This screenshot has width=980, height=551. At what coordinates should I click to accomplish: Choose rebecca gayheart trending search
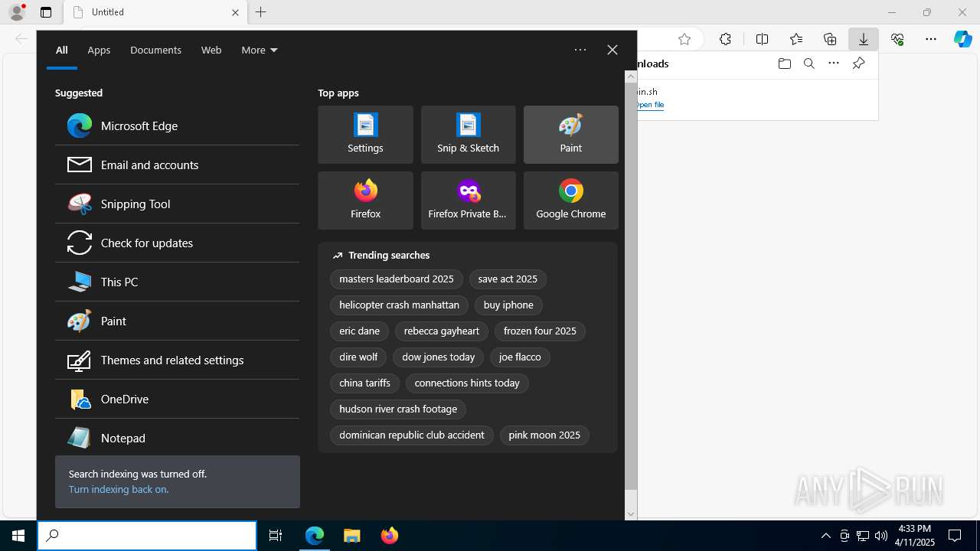[x=442, y=331]
